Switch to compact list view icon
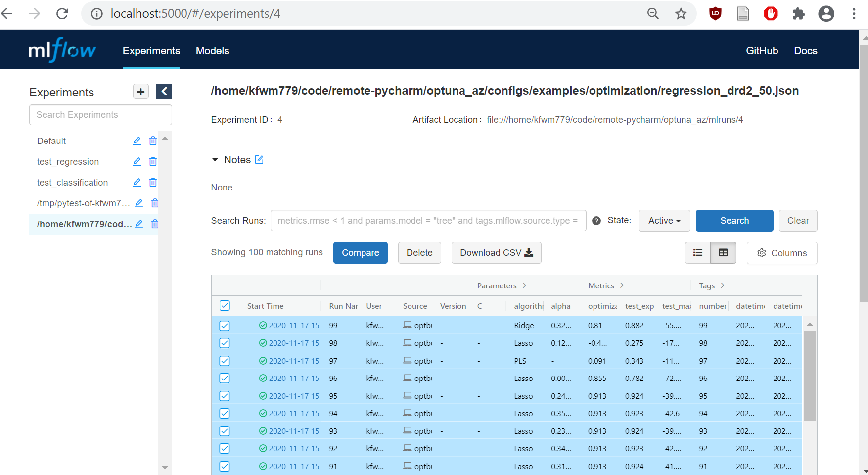Viewport: 868px width, 475px height. (x=698, y=253)
